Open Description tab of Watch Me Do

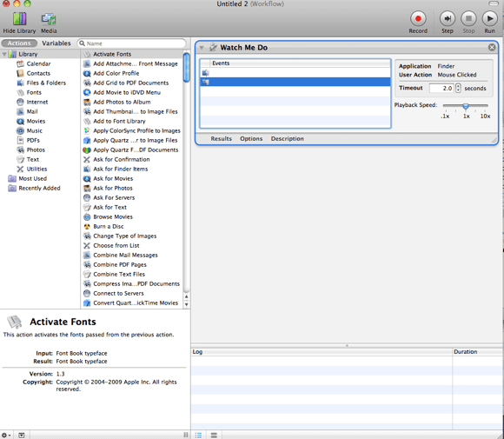[287, 138]
